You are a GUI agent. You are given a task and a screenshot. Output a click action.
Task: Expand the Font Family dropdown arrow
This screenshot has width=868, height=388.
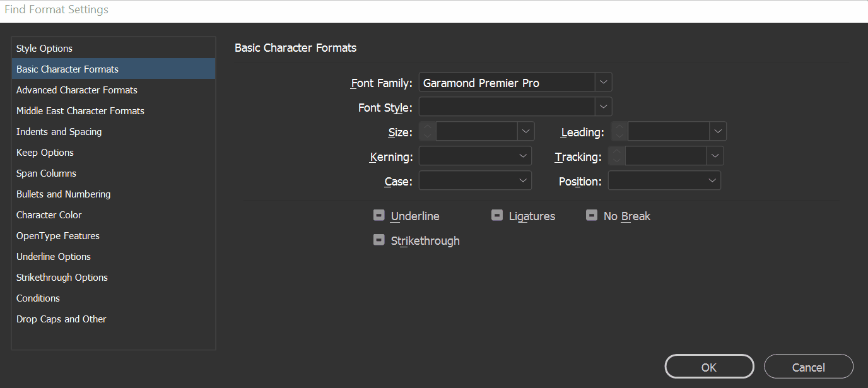tap(604, 82)
